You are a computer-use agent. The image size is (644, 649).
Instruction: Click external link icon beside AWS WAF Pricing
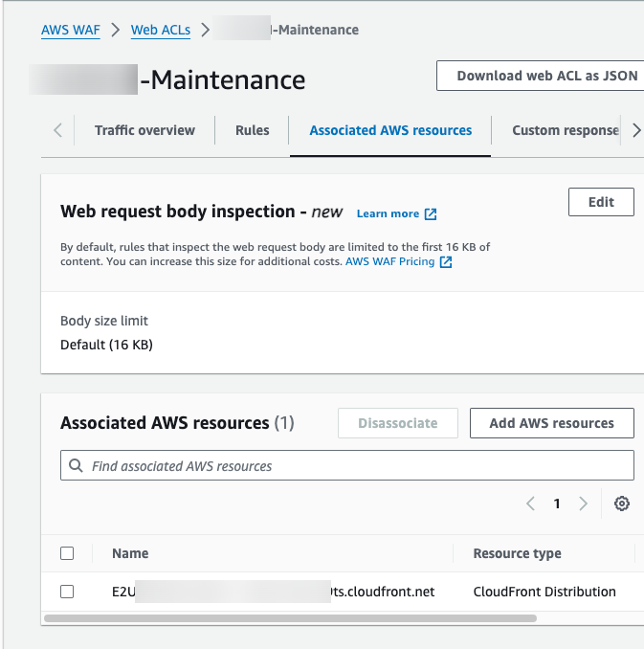tap(446, 261)
